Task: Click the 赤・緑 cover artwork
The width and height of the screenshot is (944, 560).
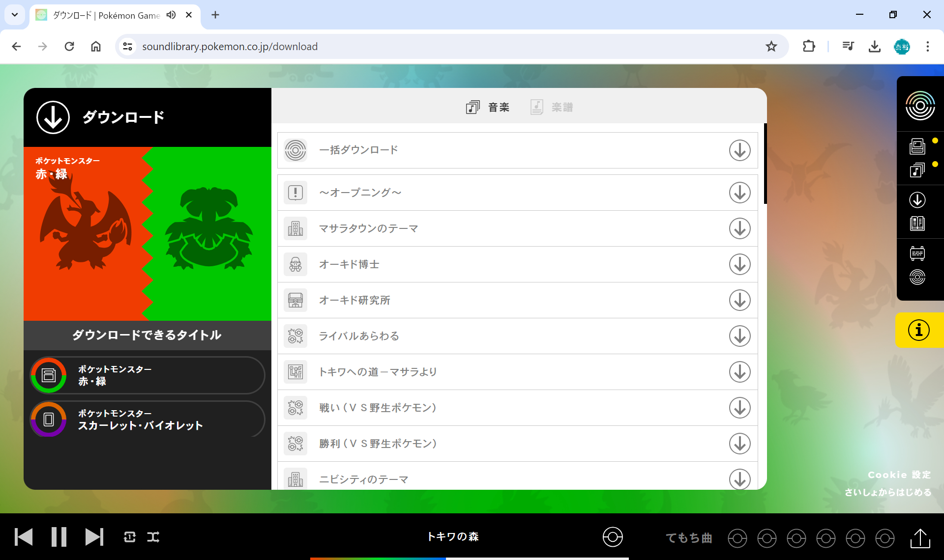Action: 147,234
